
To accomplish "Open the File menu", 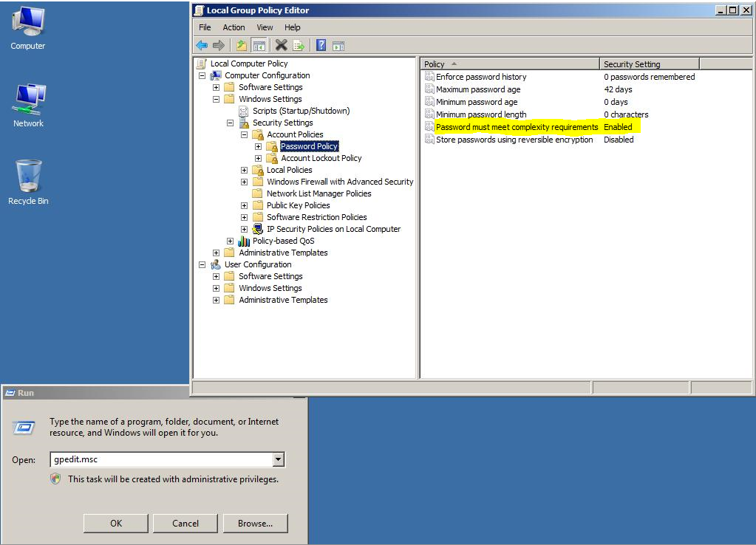I will click(205, 27).
